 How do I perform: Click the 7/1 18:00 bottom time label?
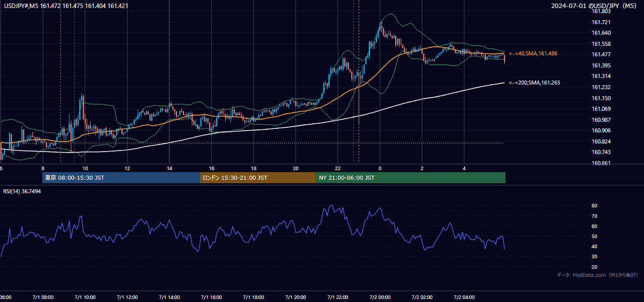point(253,297)
